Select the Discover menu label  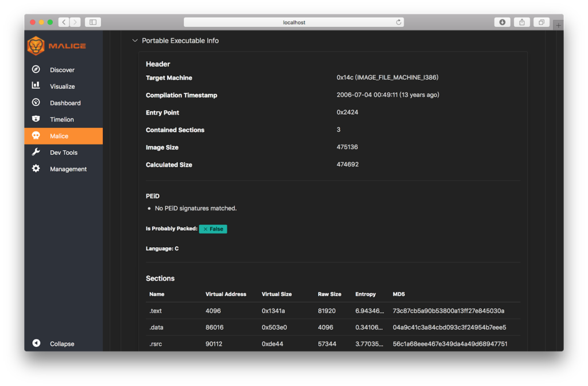click(x=62, y=70)
